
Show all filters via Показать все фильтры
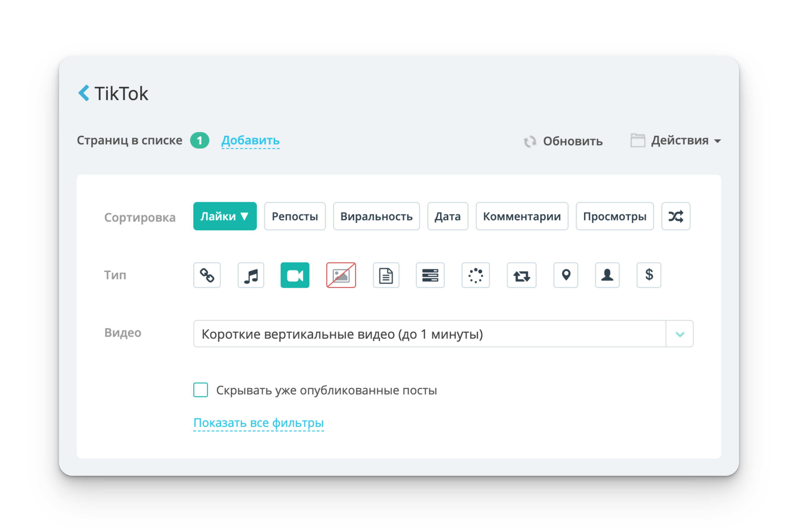[258, 423]
